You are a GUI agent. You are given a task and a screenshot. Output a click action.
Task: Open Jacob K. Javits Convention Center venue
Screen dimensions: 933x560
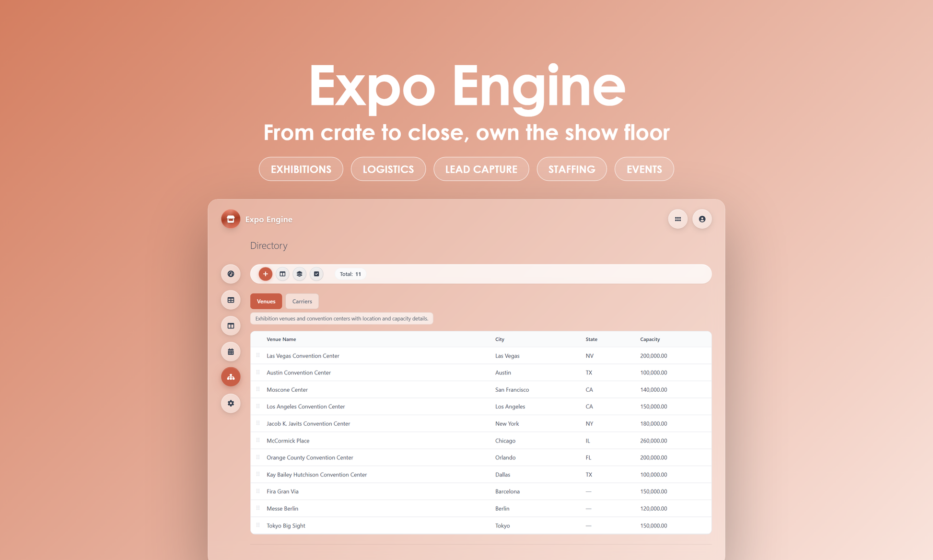(x=308, y=424)
